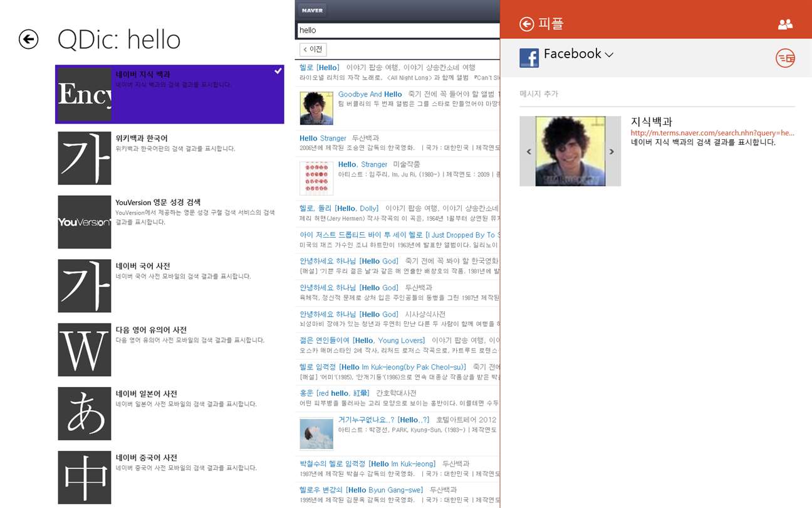Open the W icon for 다음 영어 유의어 사전

85,350
